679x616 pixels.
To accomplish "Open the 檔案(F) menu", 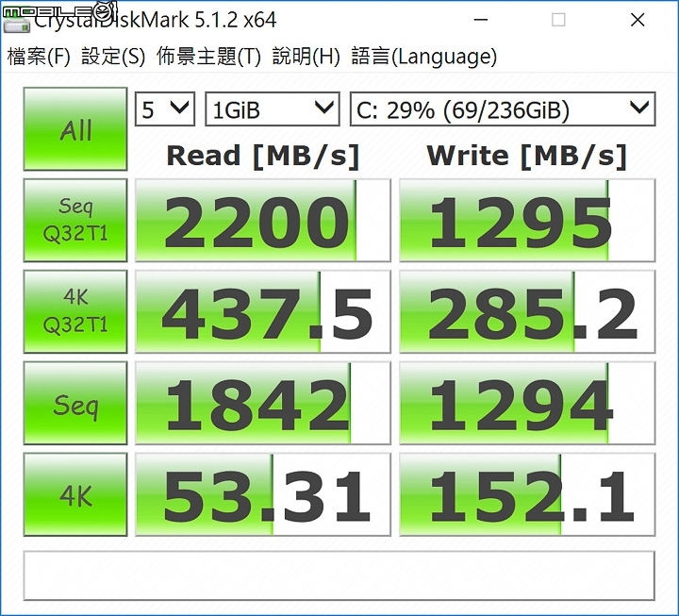I will coord(39,57).
